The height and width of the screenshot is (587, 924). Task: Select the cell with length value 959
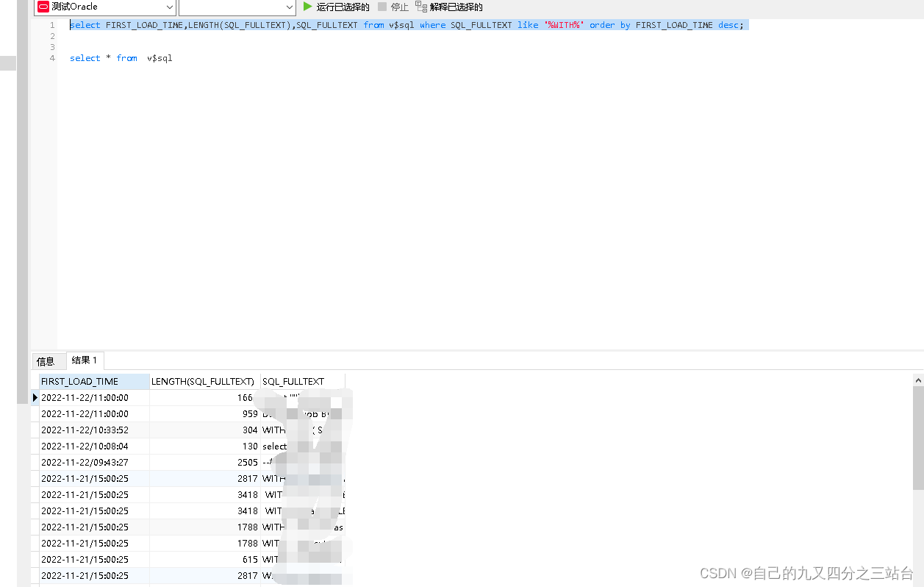pos(204,413)
